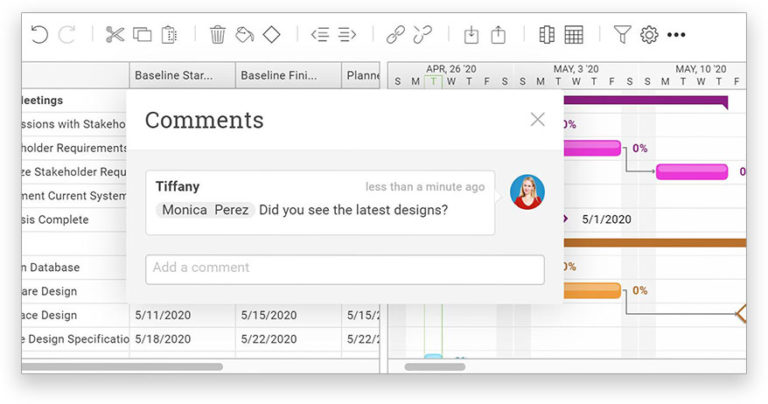The width and height of the screenshot is (768, 404).
Task: Click the export upload icon
Action: [x=498, y=35]
